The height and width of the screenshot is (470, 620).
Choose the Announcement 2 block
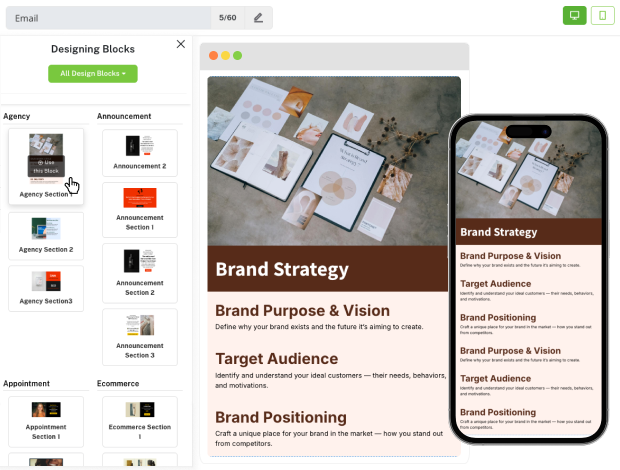coord(140,152)
